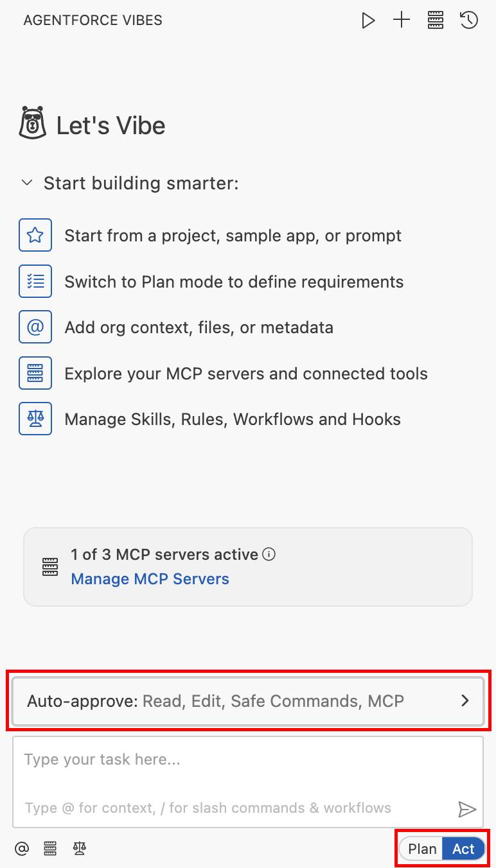496x868 pixels.
Task: Click the play icon in the header
Action: pyautogui.click(x=368, y=21)
